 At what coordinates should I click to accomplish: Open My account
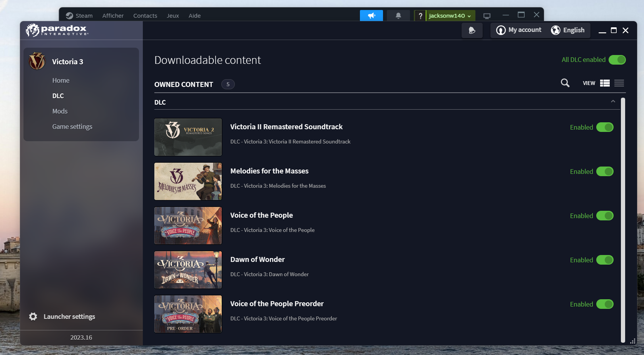(x=518, y=30)
